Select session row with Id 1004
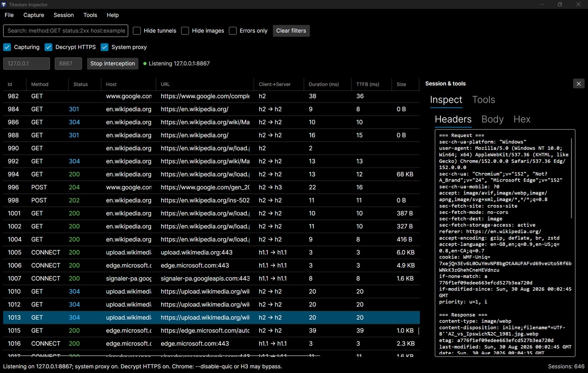Screen dimensions: 588x373 click(x=211, y=239)
